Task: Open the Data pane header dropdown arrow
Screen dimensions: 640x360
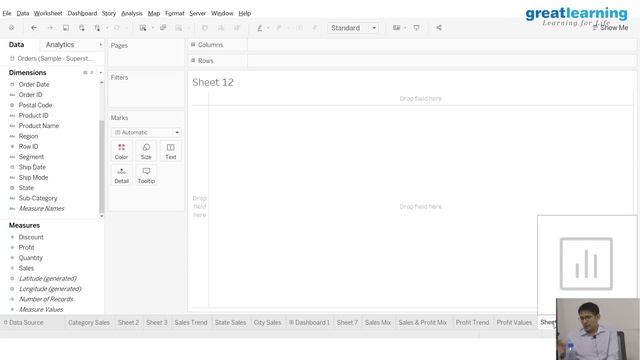Action: pos(101,44)
